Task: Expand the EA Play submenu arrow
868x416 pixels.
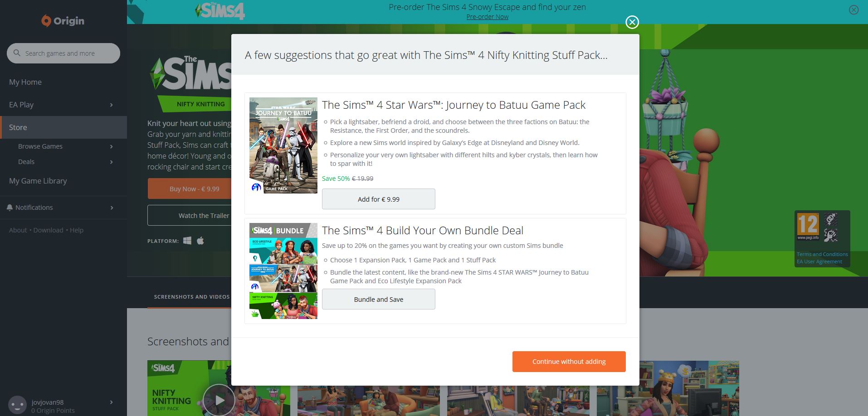Action: coord(112,105)
